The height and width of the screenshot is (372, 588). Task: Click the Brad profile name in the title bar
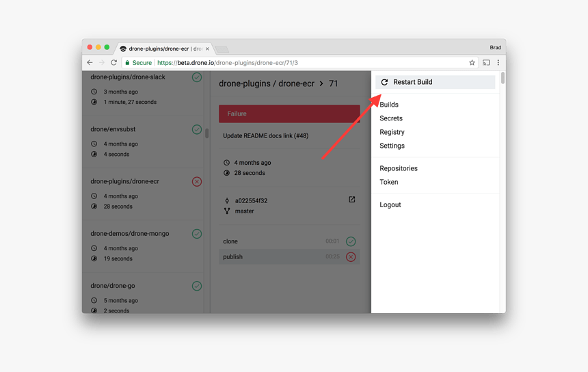495,48
